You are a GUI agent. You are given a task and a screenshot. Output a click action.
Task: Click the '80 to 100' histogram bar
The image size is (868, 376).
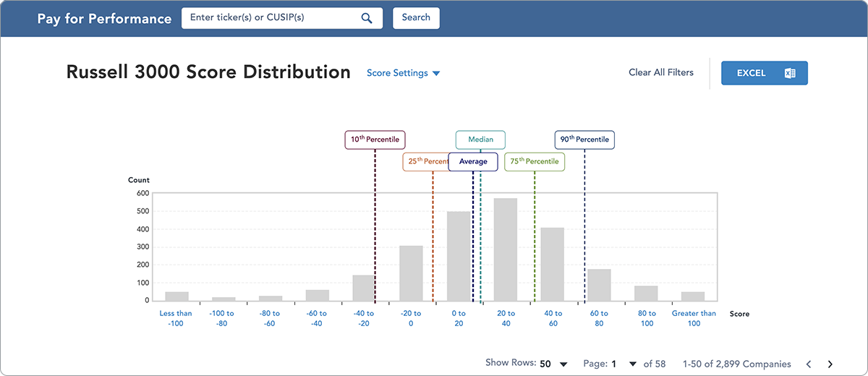point(646,294)
